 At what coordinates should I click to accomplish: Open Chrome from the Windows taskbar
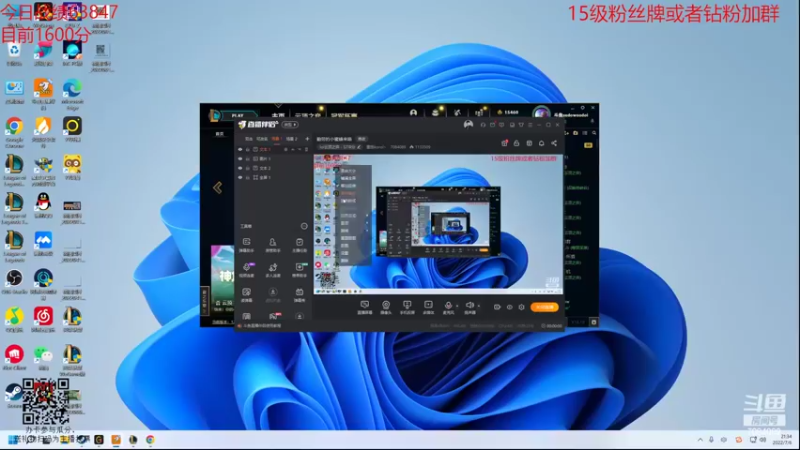click(150, 439)
